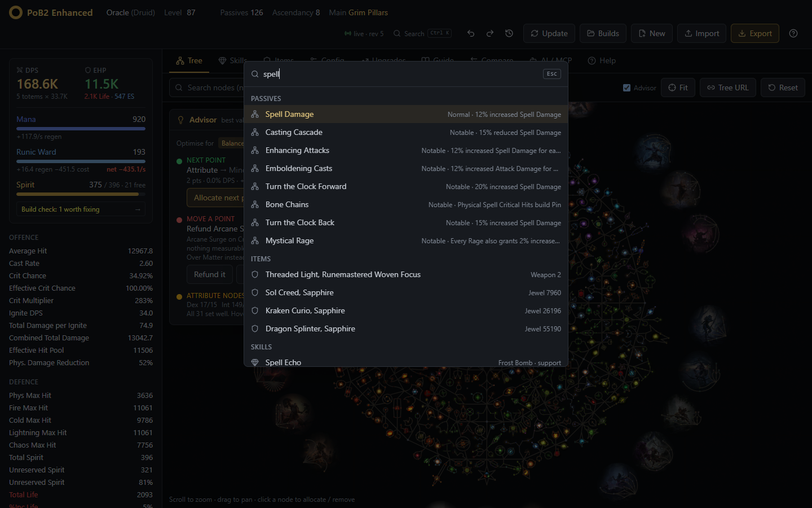Open the Help tab
Viewport: 812px width, 508px height.
tap(602, 60)
